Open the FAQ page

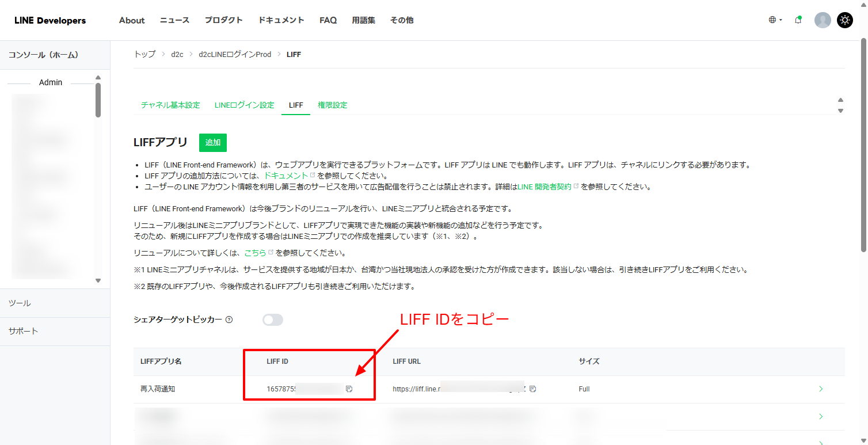coord(328,20)
